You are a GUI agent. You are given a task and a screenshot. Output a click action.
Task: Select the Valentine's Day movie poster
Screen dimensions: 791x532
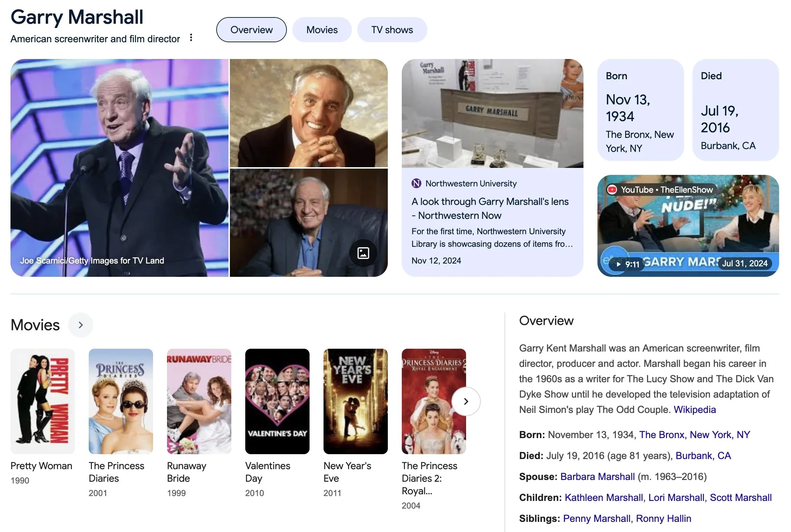tap(277, 401)
